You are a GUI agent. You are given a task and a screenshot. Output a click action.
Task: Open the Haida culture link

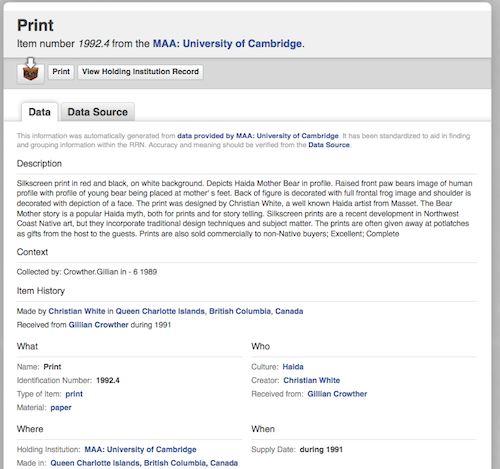pyautogui.click(x=293, y=367)
